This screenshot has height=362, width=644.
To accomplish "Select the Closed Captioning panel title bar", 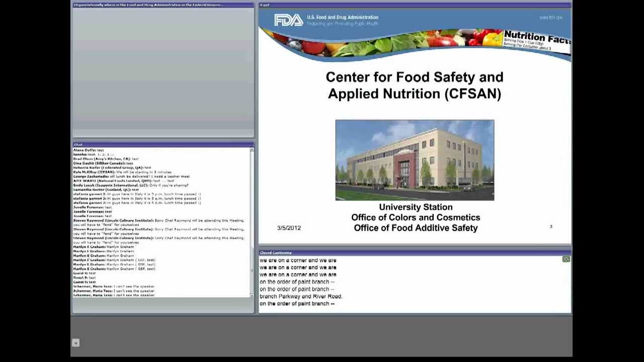I will pos(415,252).
